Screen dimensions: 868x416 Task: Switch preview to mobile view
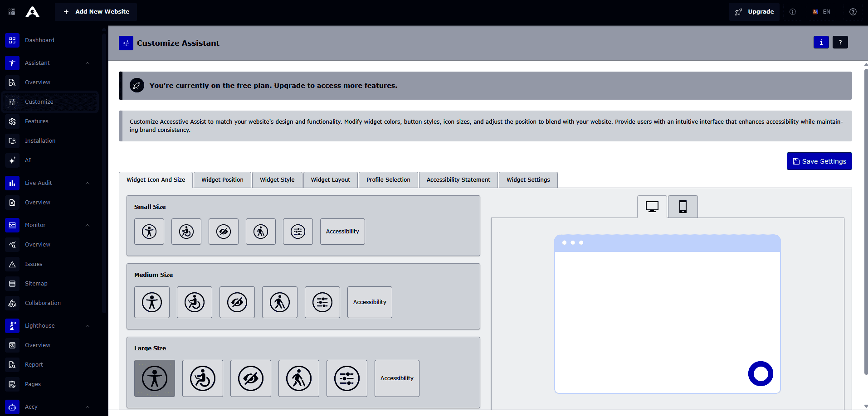pos(682,206)
